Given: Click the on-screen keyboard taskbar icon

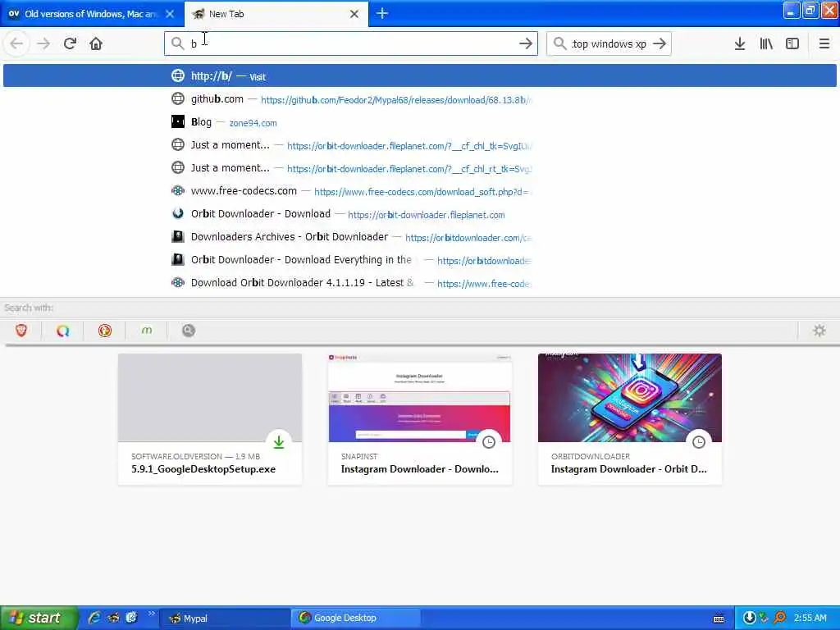Looking at the screenshot, I should click(x=719, y=619).
